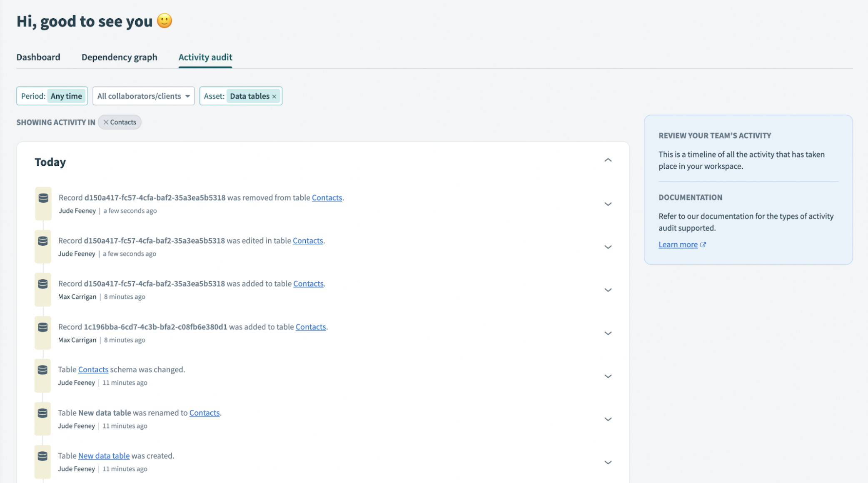The image size is (868, 483).
Task: Expand the removed record activity entry
Action: tap(607, 204)
